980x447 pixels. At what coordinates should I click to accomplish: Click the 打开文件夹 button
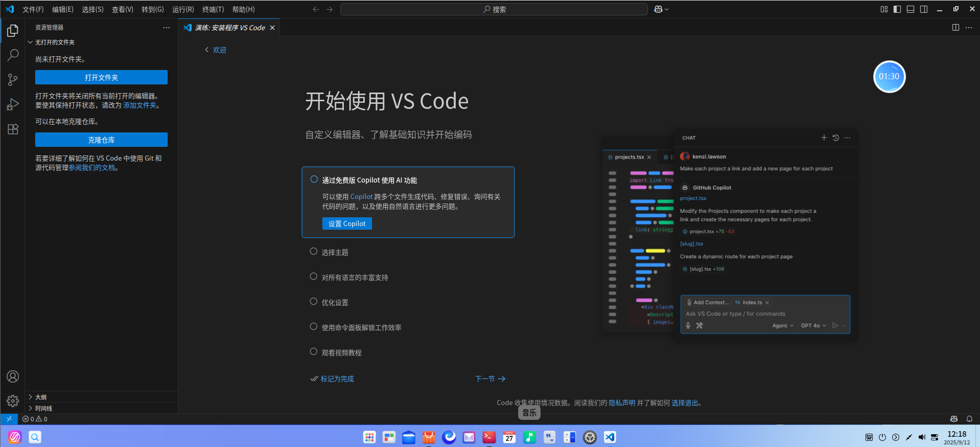coord(101,77)
